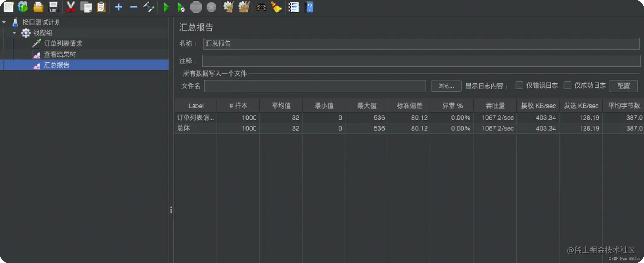Open the Templates icon in the toolbar
Image resolution: width=644 pixels, height=263 pixels.
point(23,7)
